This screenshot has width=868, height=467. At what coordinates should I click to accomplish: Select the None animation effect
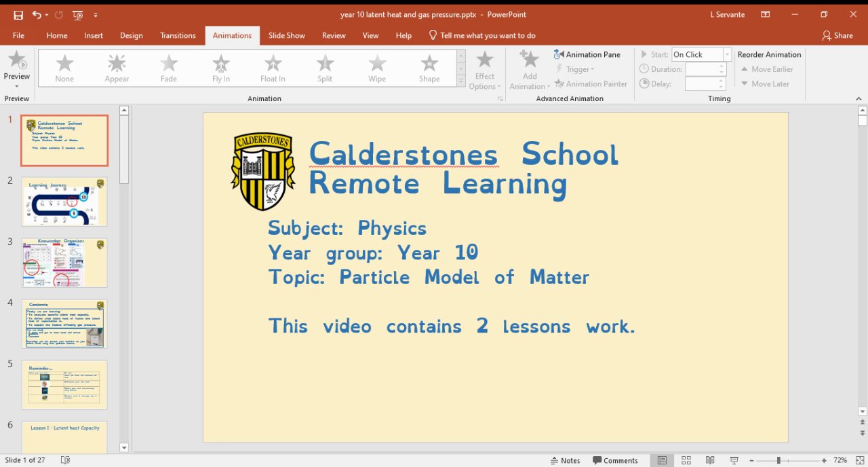click(64, 69)
